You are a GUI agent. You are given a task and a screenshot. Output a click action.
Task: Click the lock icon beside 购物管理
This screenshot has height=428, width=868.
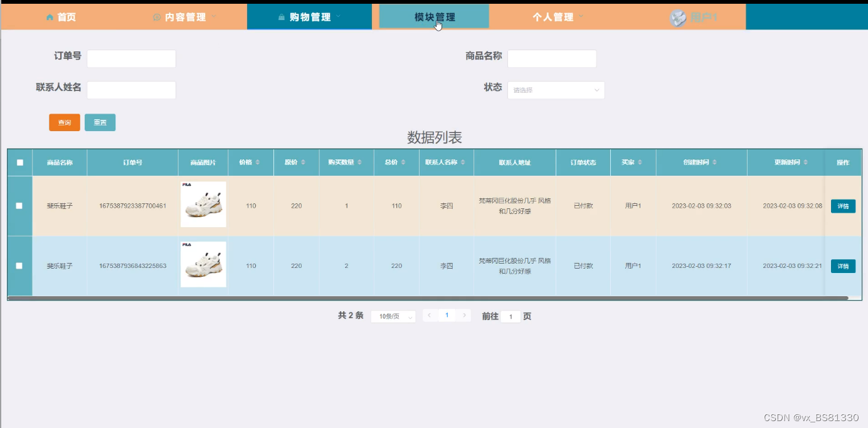pos(282,18)
